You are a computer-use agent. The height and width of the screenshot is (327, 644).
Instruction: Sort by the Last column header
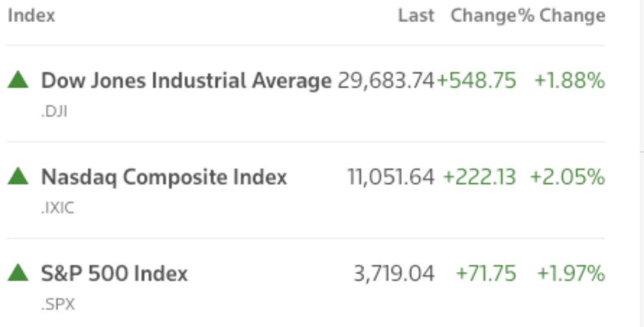(x=416, y=15)
